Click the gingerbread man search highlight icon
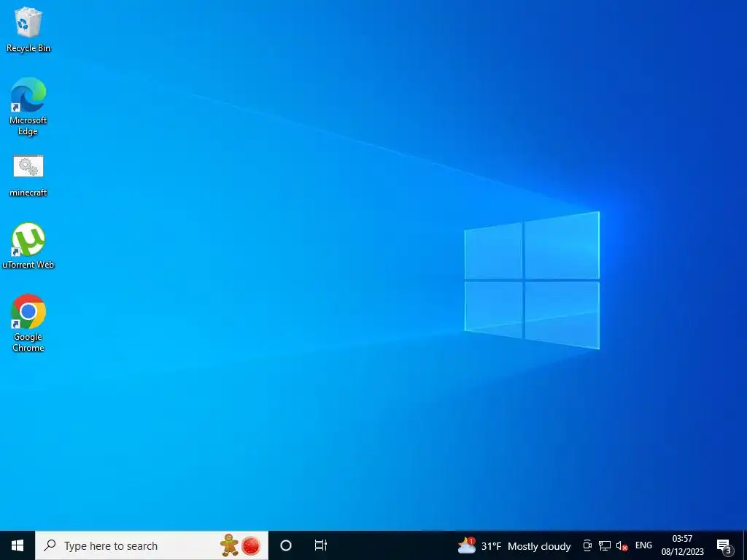747x560 pixels. click(229, 545)
